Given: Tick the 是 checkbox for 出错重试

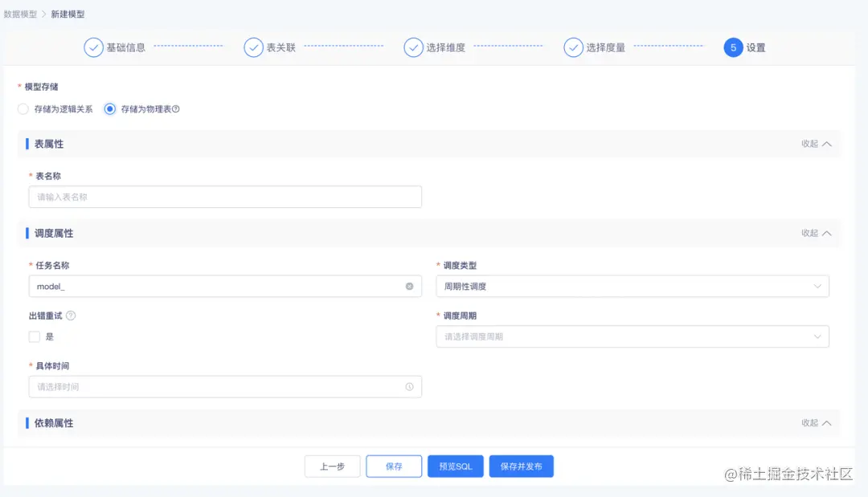Looking at the screenshot, I should coord(35,336).
